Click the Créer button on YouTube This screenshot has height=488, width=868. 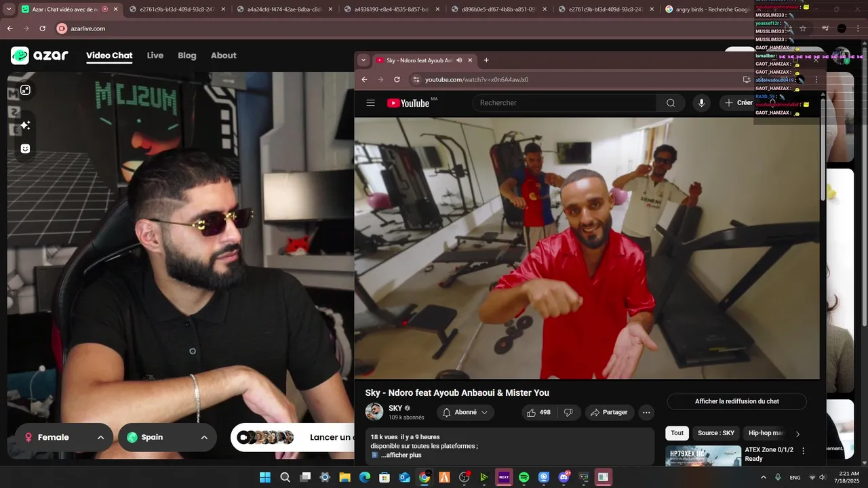pyautogui.click(x=739, y=103)
